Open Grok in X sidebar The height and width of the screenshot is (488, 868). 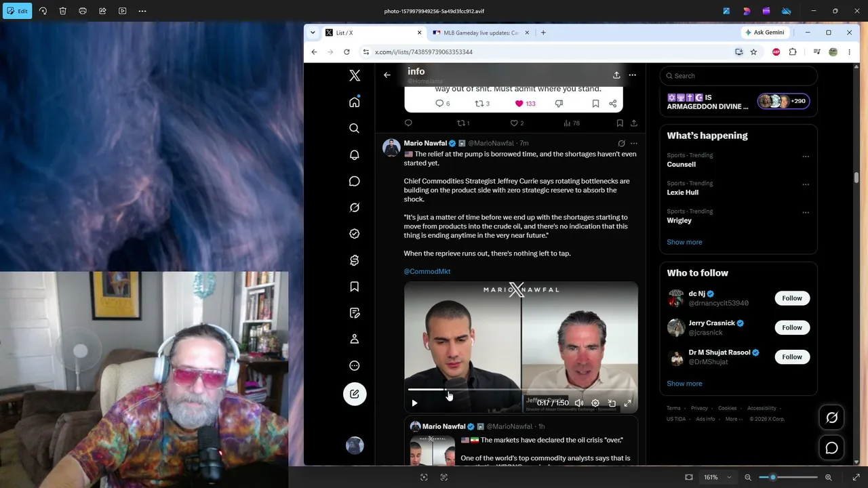(355, 207)
